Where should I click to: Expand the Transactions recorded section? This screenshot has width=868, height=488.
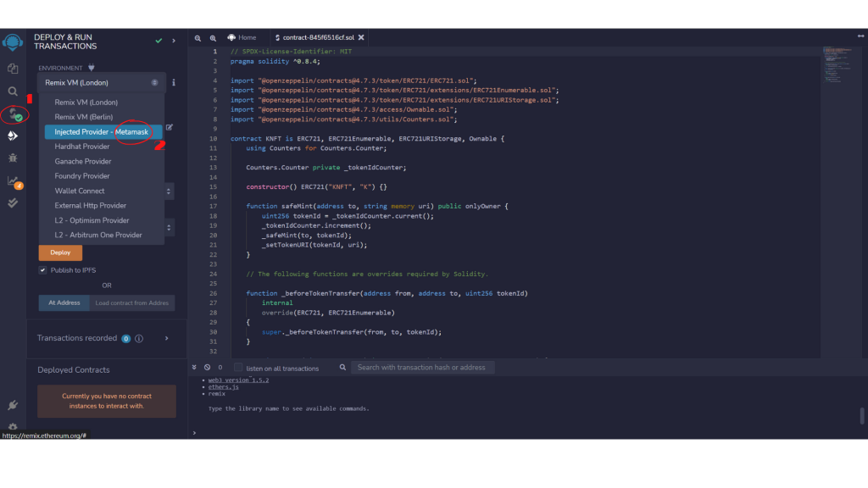point(167,338)
